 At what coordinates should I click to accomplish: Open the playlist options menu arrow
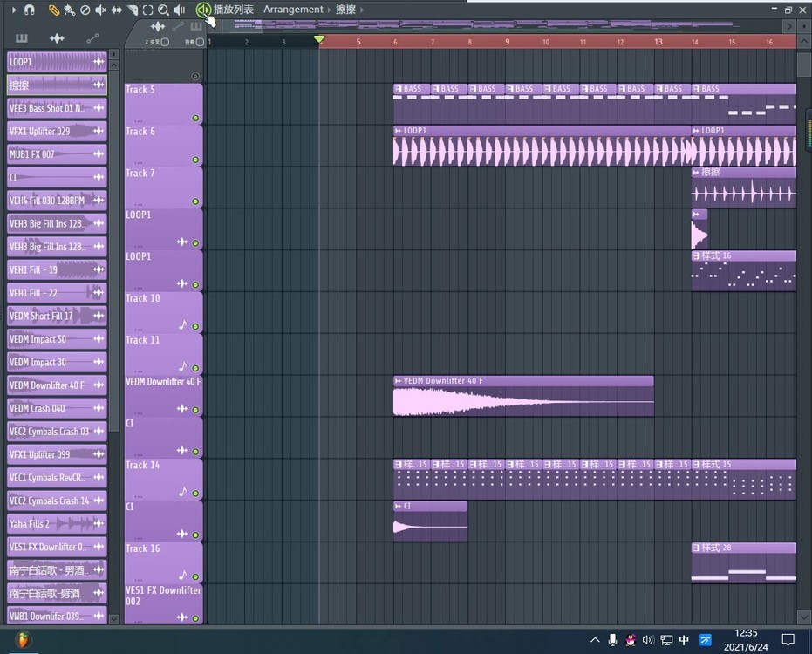pyautogui.click(x=13, y=10)
